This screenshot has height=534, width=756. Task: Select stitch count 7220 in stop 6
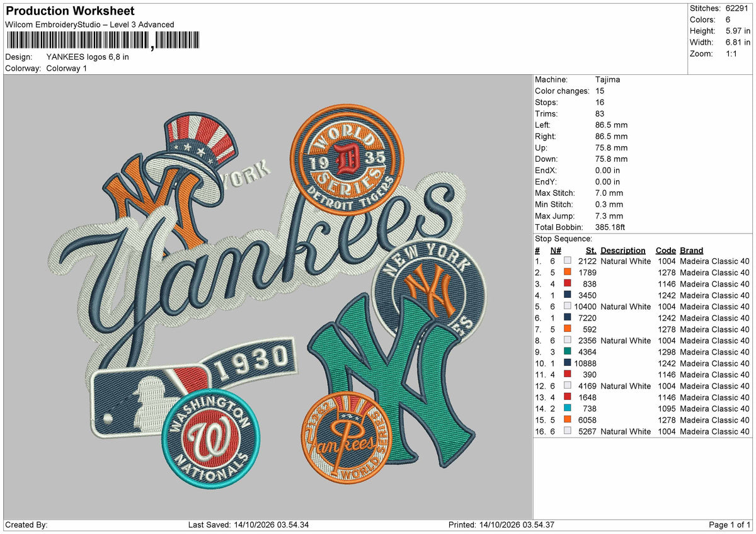tap(587, 318)
